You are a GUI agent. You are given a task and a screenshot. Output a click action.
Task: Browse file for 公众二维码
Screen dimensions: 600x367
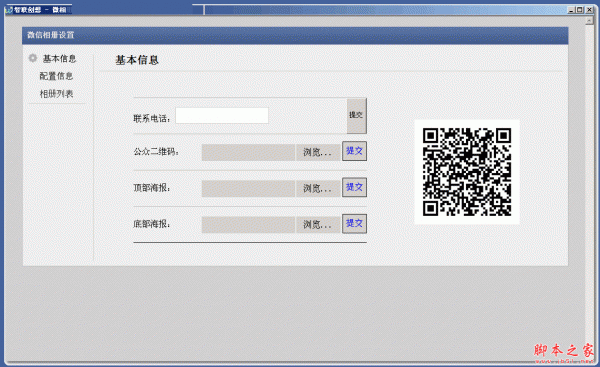tap(318, 152)
